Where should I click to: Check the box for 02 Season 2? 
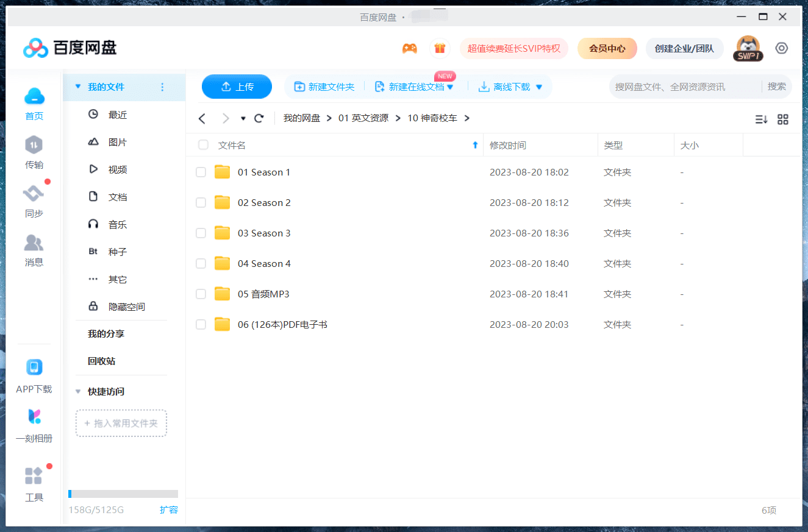201,203
